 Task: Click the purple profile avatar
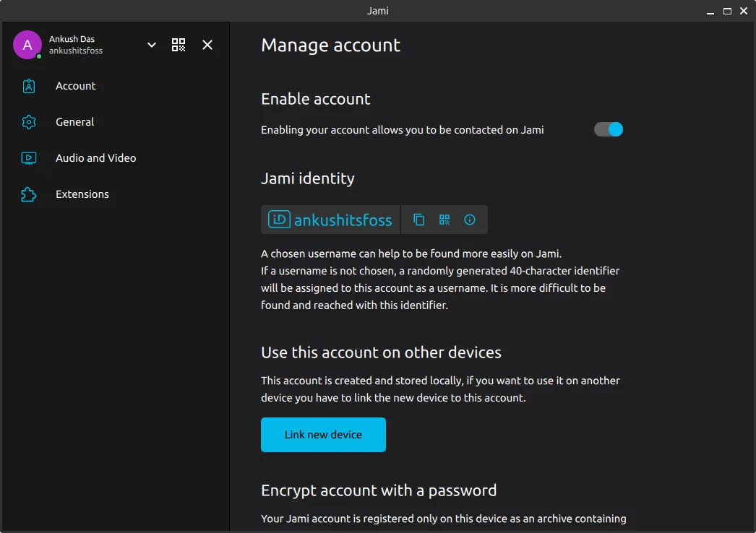(27, 45)
